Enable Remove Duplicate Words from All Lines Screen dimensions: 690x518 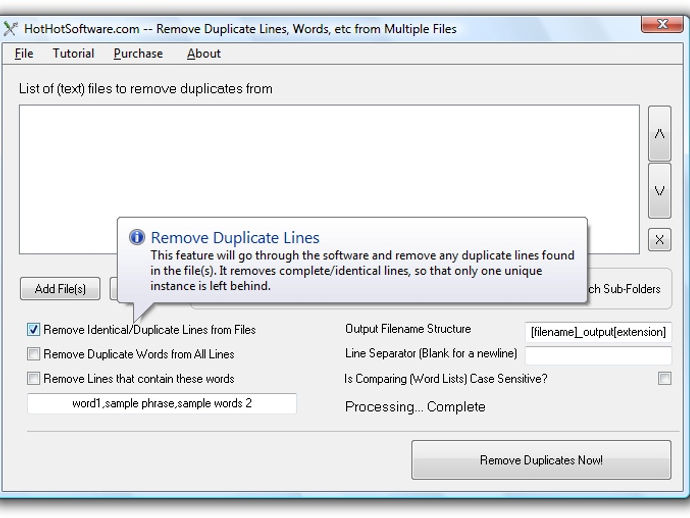33,354
